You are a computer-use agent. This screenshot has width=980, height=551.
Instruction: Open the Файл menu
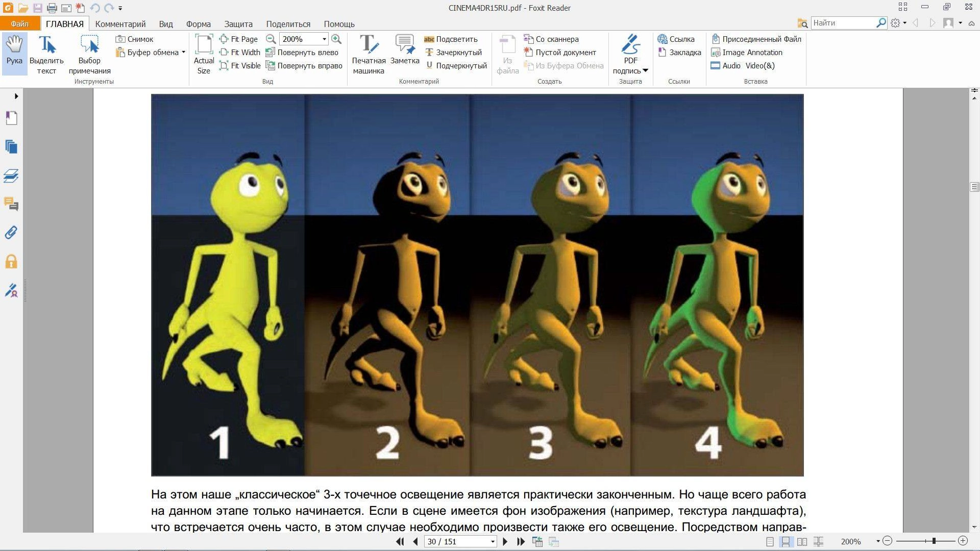(20, 23)
